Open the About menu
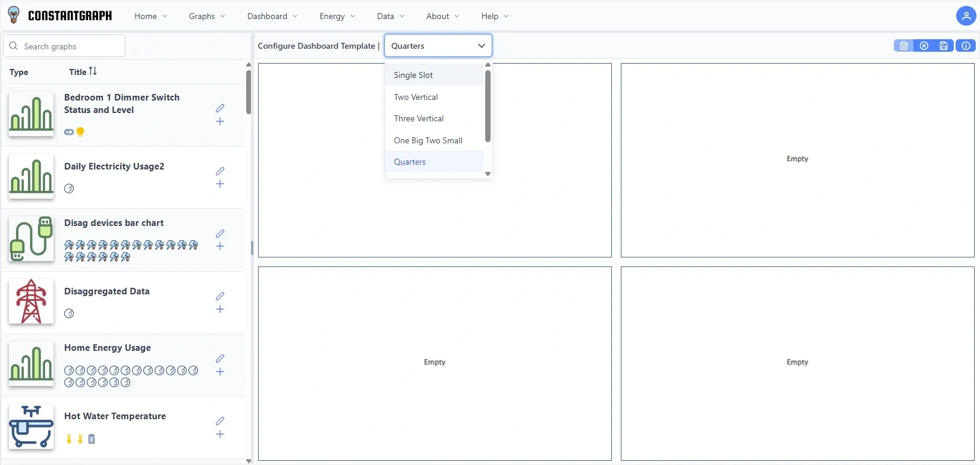 tap(443, 16)
